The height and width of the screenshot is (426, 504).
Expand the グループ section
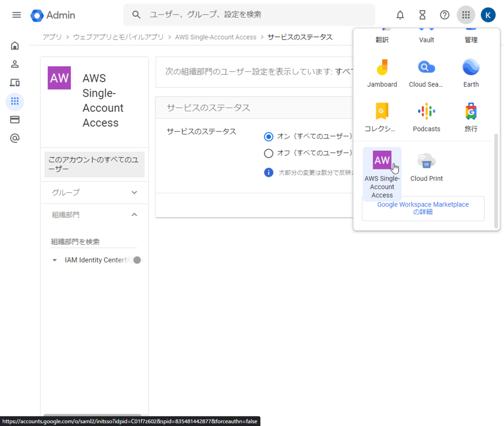tap(94, 193)
